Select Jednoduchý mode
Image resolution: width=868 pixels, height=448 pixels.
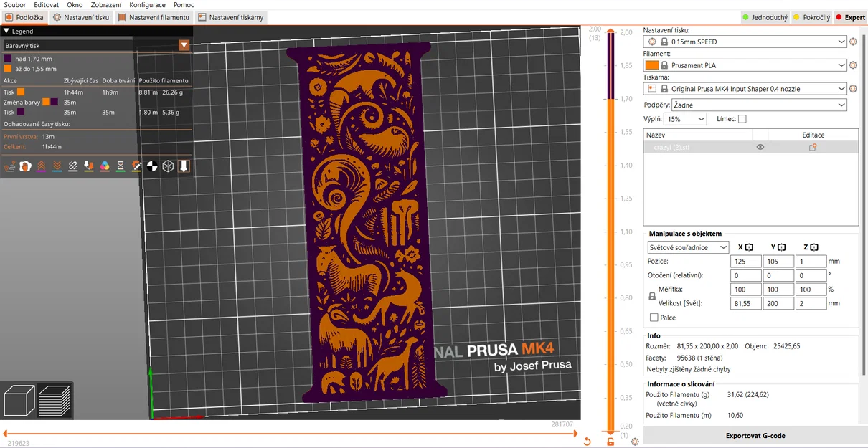pyautogui.click(x=765, y=17)
